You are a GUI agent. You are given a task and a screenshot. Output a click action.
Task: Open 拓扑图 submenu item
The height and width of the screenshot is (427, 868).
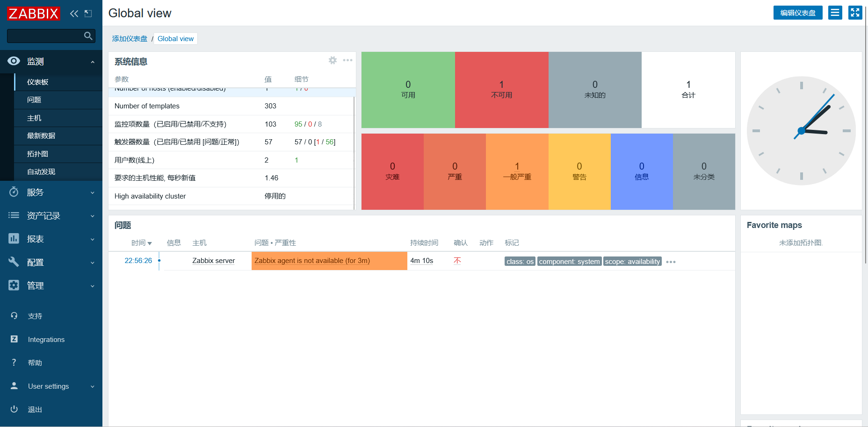(x=58, y=154)
